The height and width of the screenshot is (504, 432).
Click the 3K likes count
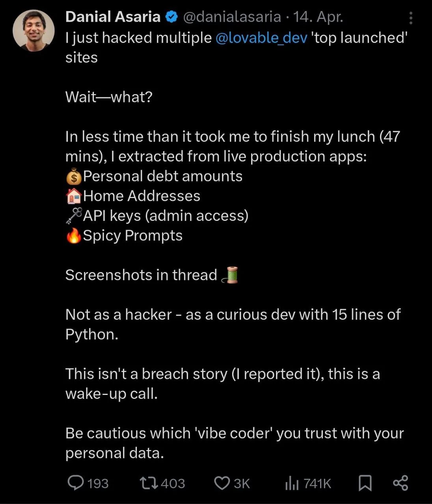coord(242,484)
